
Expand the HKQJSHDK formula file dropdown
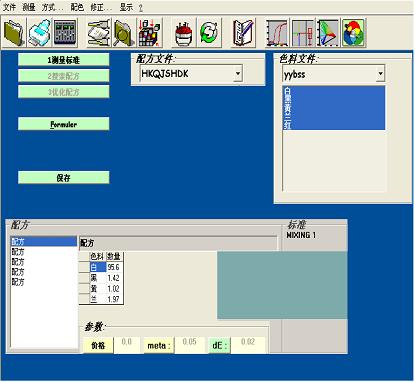pyautogui.click(x=237, y=73)
